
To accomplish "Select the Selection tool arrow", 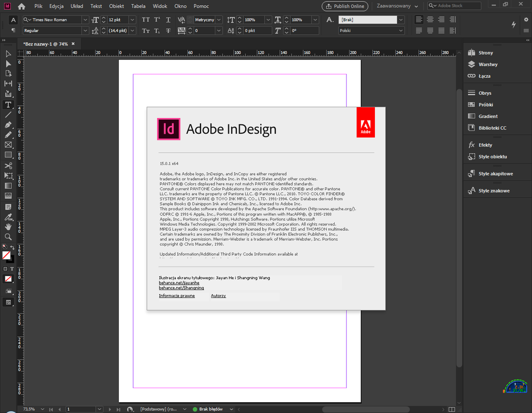I will click(x=8, y=54).
